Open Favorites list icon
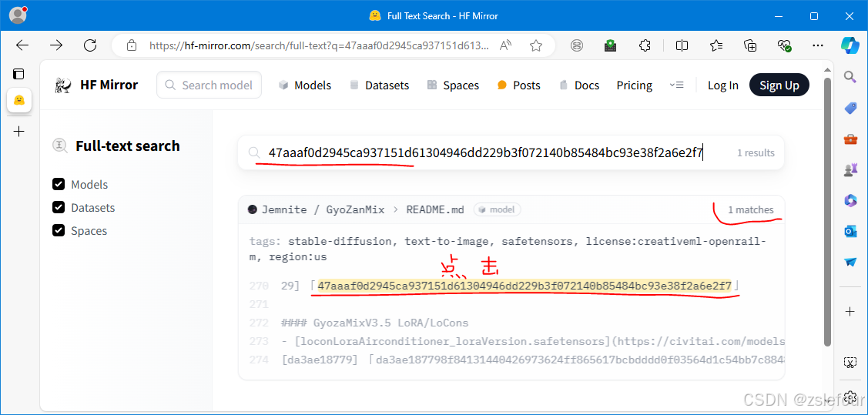The height and width of the screenshot is (415, 868). click(716, 45)
